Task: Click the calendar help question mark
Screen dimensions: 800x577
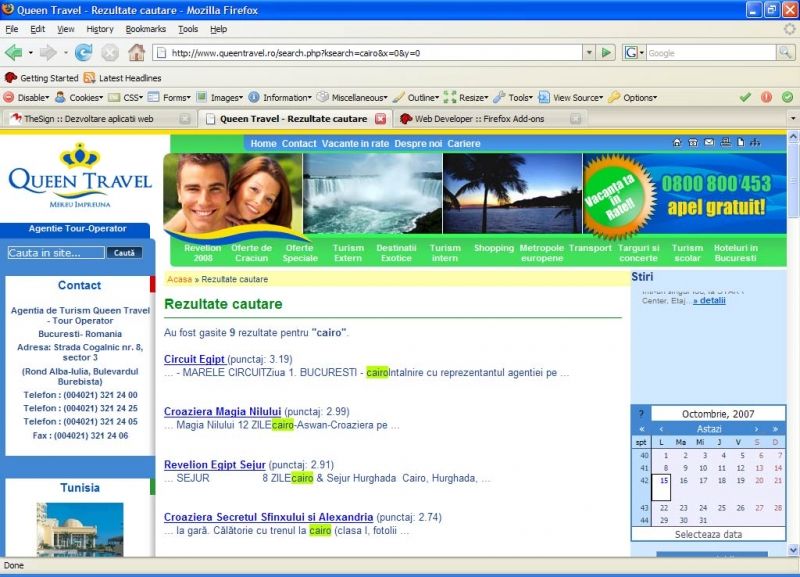Action: 641,414
